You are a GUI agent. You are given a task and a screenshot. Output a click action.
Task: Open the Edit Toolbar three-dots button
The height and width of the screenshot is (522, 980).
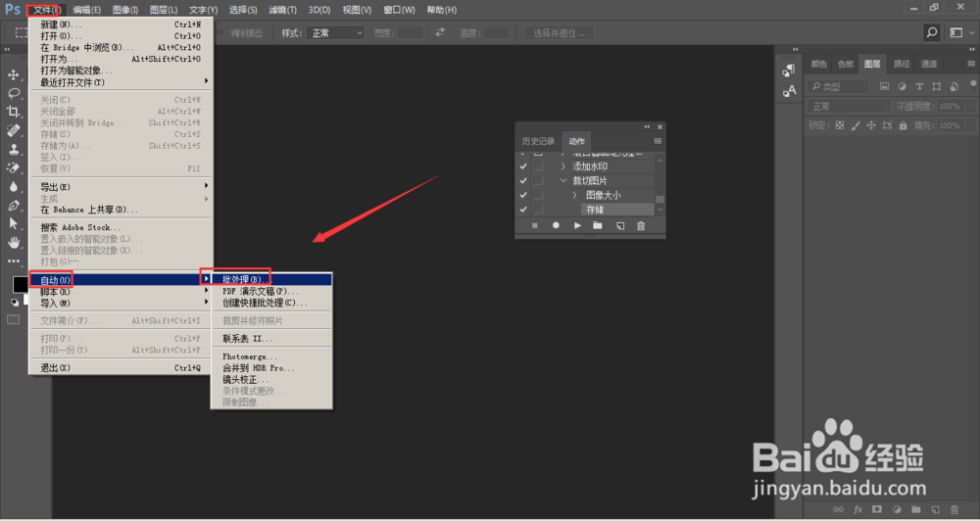13,261
